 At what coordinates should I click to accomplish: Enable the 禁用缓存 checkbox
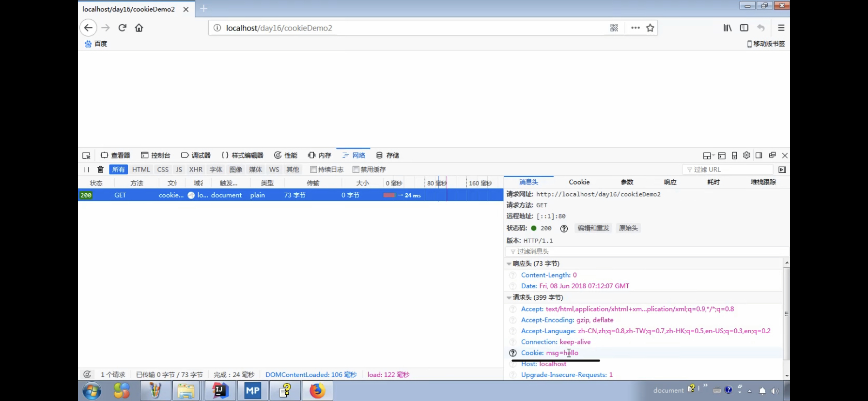(x=356, y=170)
